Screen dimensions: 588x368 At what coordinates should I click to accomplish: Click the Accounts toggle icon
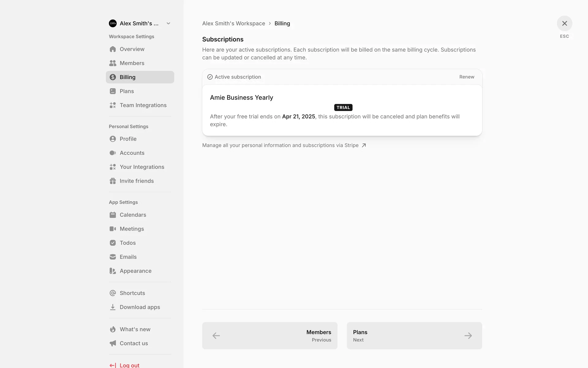[x=113, y=153]
